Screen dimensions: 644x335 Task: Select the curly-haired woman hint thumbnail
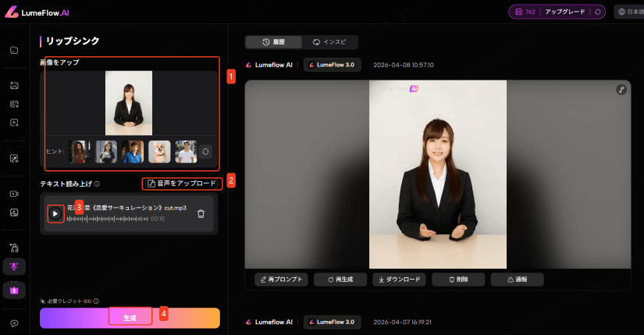click(x=80, y=151)
